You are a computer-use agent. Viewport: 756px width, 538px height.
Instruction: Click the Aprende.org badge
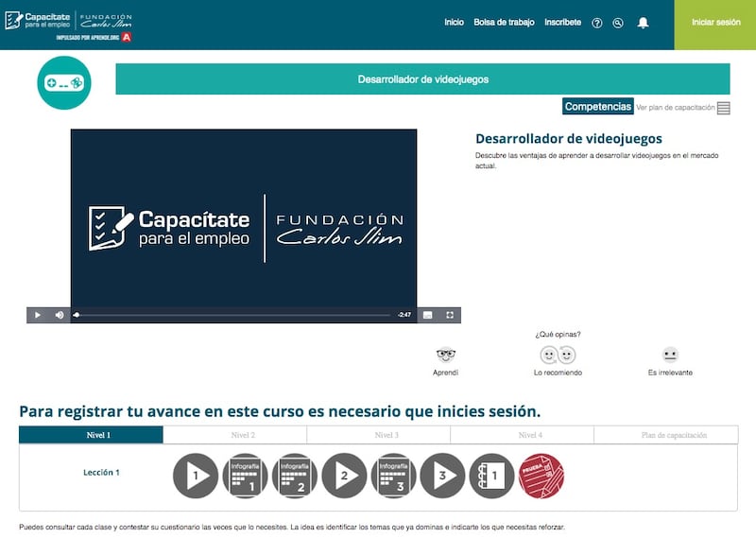94,37
